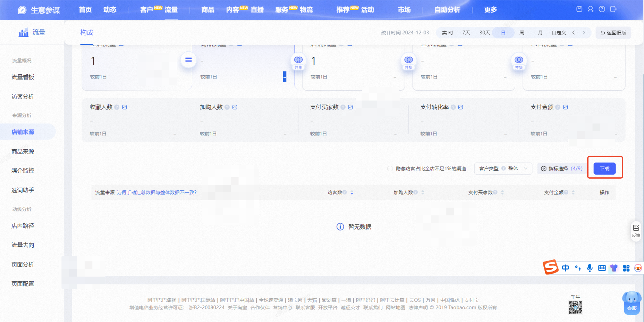The image size is (644, 322).
Task: Open the 客服 customer service robot icon
Action: coord(632,302)
